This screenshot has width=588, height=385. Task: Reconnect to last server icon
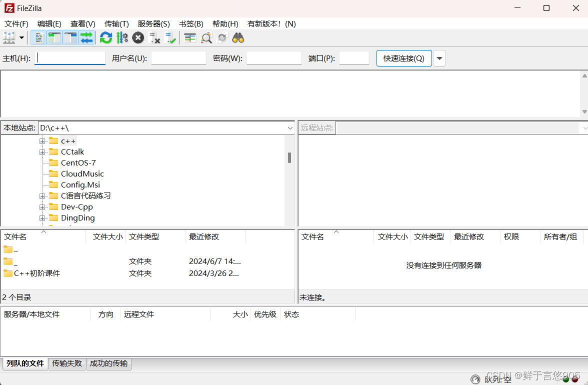(170, 38)
